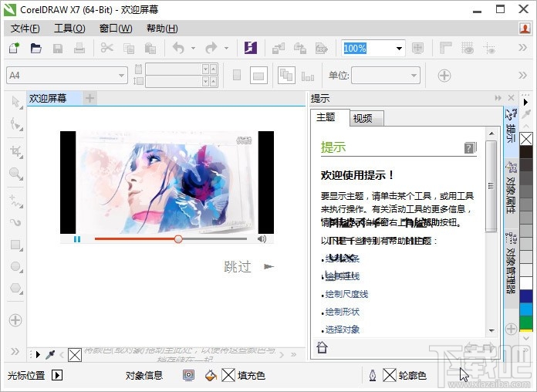Image resolution: width=537 pixels, height=392 pixels.
Task: Open the 工具(O) menu
Action: 69,29
